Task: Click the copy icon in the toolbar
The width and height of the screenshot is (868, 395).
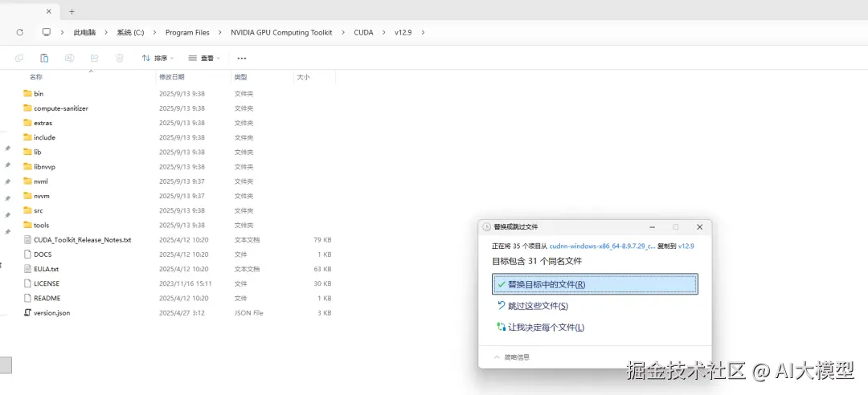Action: point(19,58)
